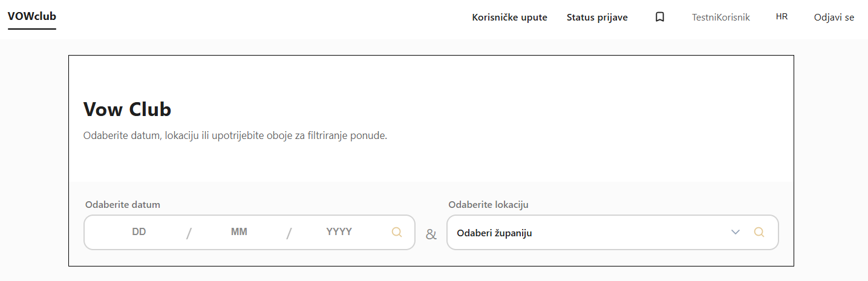Focus the YYYY year field

pyautogui.click(x=339, y=231)
